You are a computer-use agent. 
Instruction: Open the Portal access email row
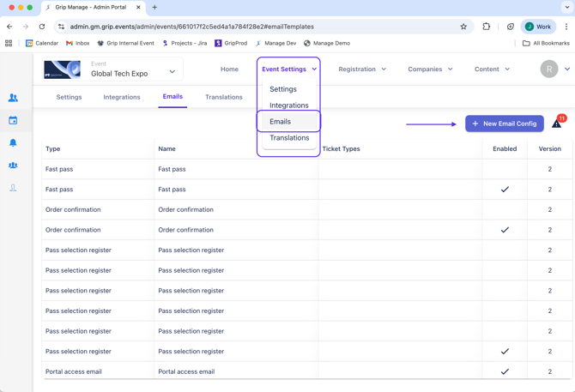coord(306,371)
